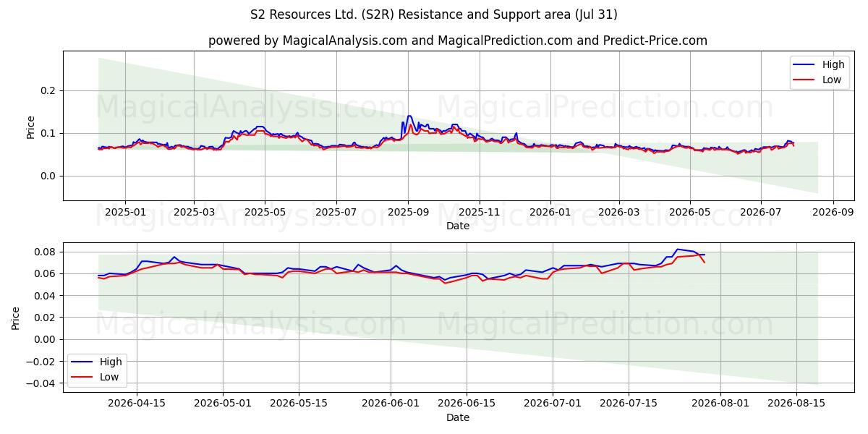Image resolution: width=868 pixels, height=434 pixels.
Task: Click the bottom chart 'Price' y-axis label
Action: [16, 317]
